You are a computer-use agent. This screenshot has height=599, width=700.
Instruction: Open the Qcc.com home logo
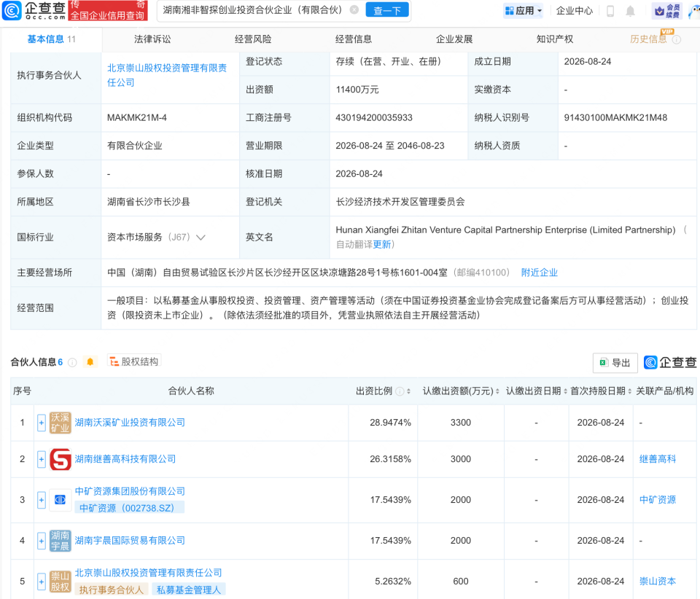pos(34,10)
